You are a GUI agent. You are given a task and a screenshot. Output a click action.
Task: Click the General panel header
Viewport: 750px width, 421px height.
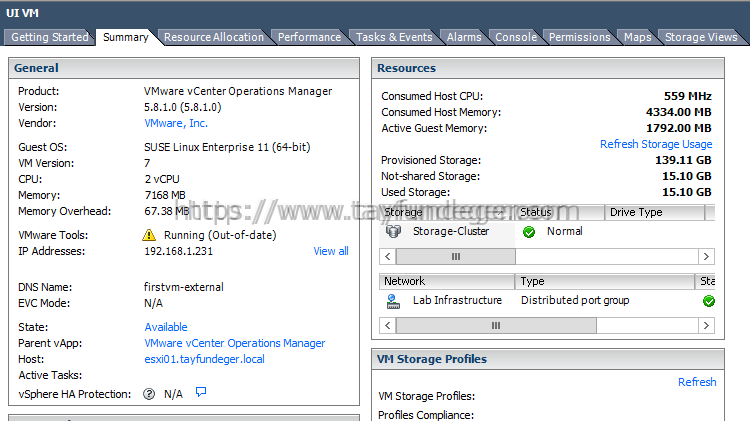coord(184,68)
